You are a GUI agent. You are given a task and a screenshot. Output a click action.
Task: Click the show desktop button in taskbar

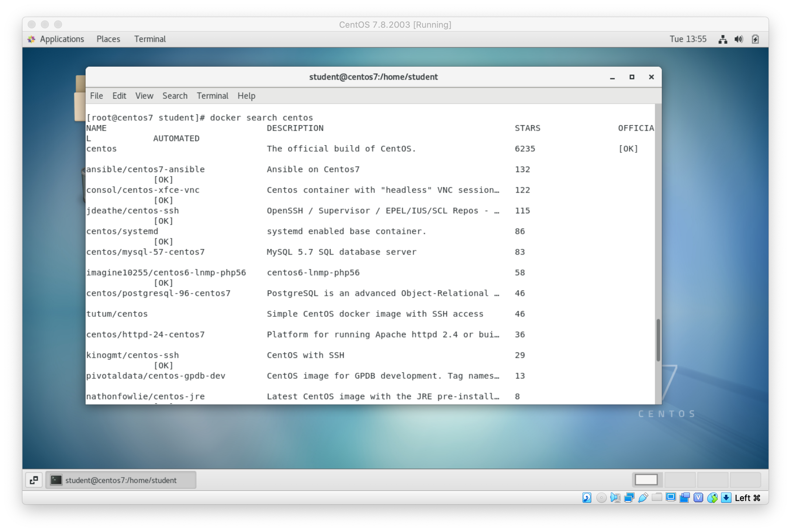click(x=34, y=480)
